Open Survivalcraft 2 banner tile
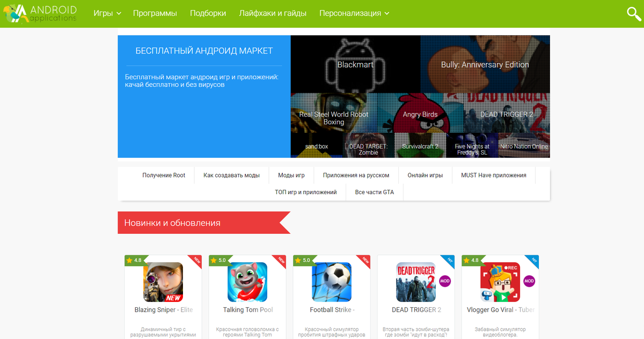The image size is (644, 339). point(420,146)
